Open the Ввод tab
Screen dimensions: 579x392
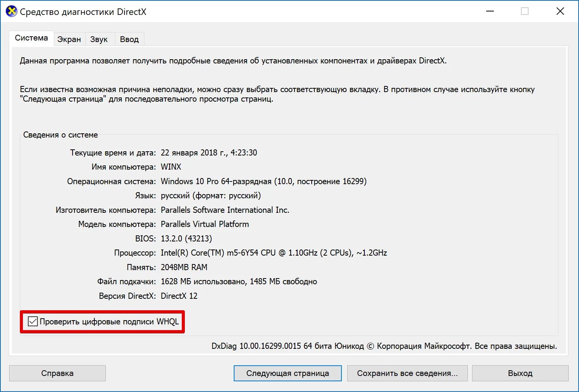[x=129, y=39]
